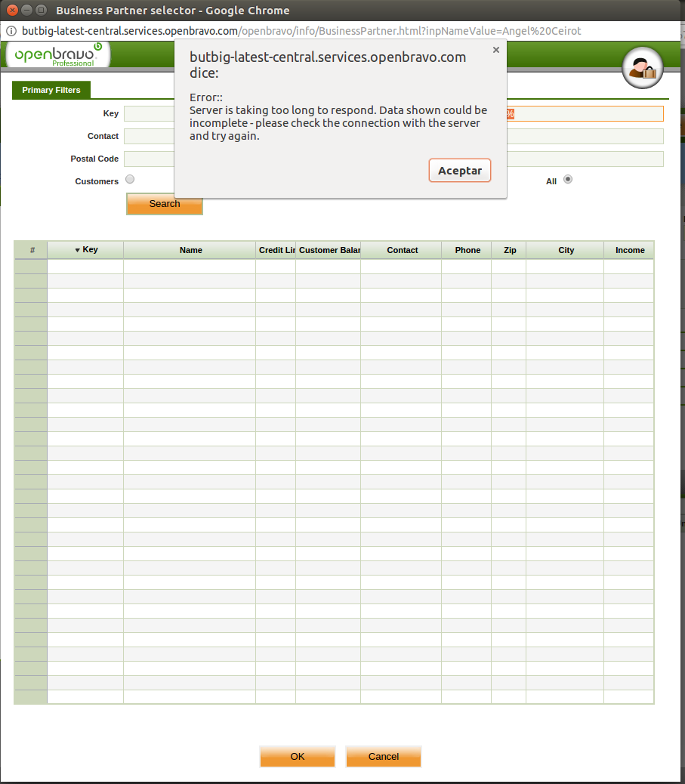Click the OK button at the bottom
Screen dimensions: 685x784
click(x=298, y=757)
